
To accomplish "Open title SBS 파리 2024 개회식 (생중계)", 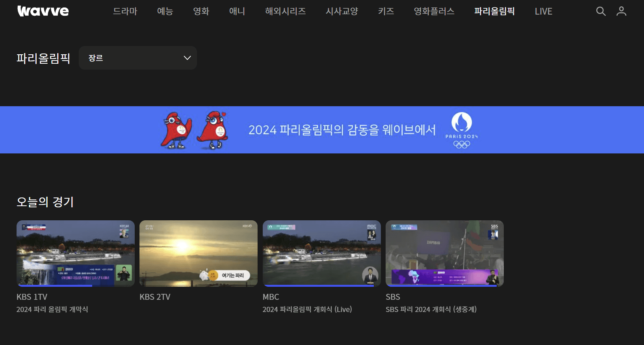I will pyautogui.click(x=431, y=310).
